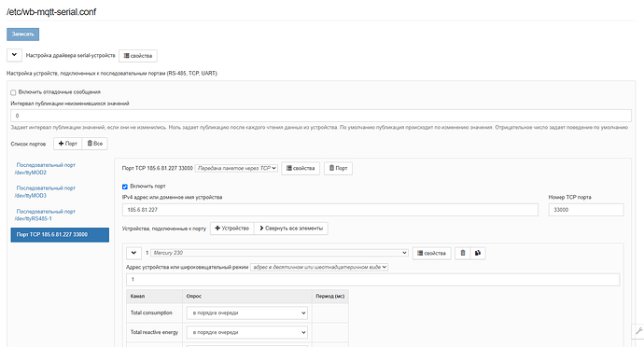Edit the IPv4 address field 185.6.81.227
644x347 pixels.
[330, 210]
